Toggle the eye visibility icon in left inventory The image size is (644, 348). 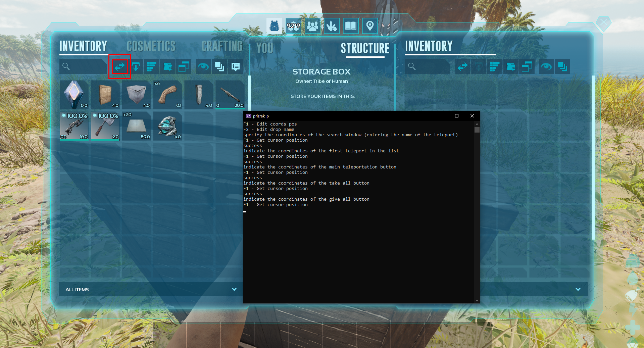coord(203,67)
